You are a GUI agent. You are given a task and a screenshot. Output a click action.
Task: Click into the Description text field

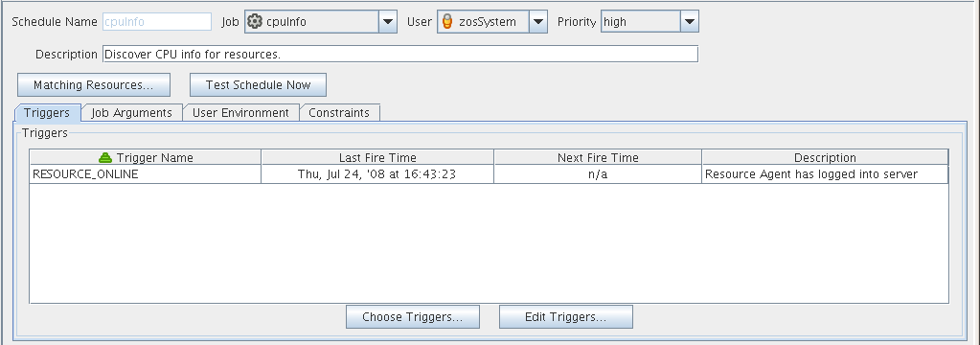400,54
